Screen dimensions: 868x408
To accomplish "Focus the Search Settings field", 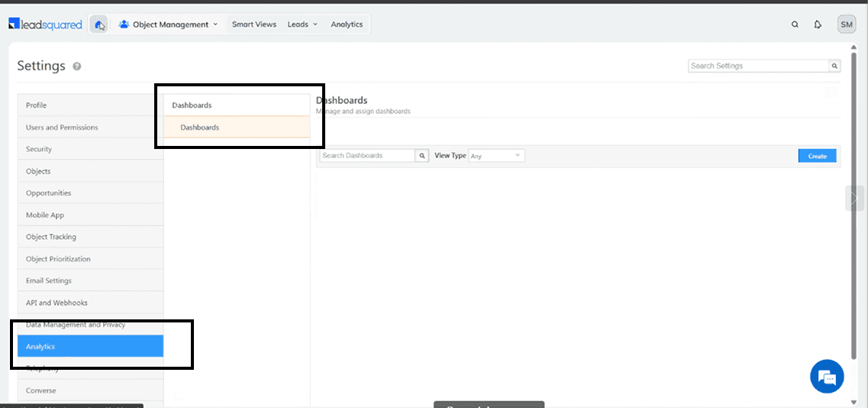I will coord(758,66).
